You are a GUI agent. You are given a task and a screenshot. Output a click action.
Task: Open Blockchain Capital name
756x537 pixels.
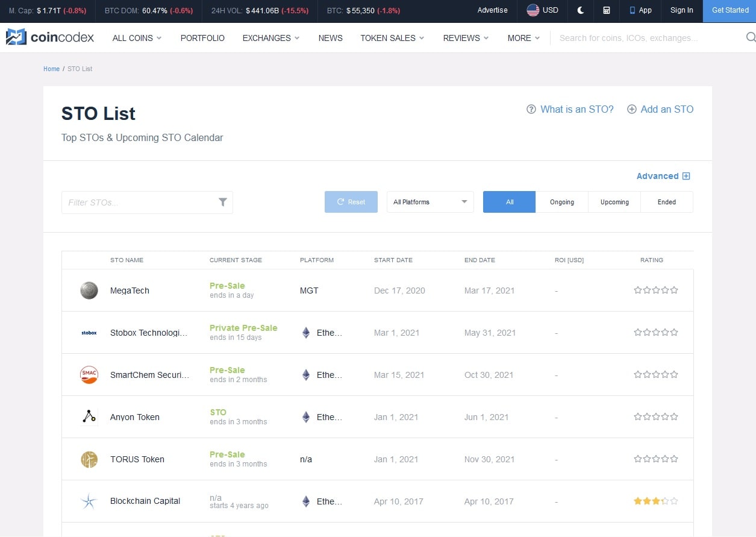tap(145, 501)
